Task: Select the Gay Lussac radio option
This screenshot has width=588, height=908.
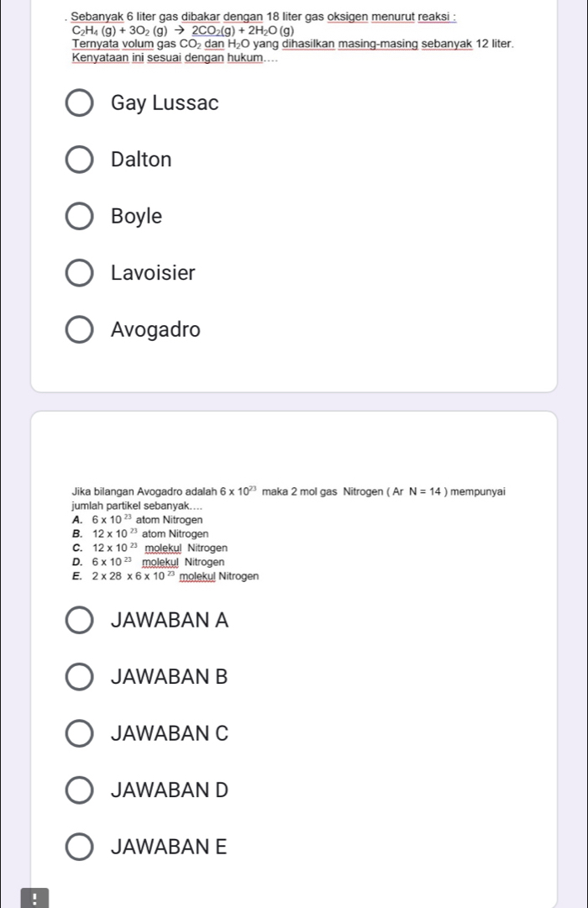Action: (79, 103)
